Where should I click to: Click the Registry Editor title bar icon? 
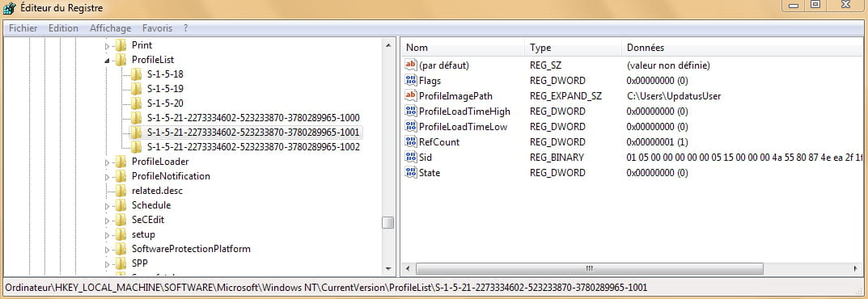(10, 8)
